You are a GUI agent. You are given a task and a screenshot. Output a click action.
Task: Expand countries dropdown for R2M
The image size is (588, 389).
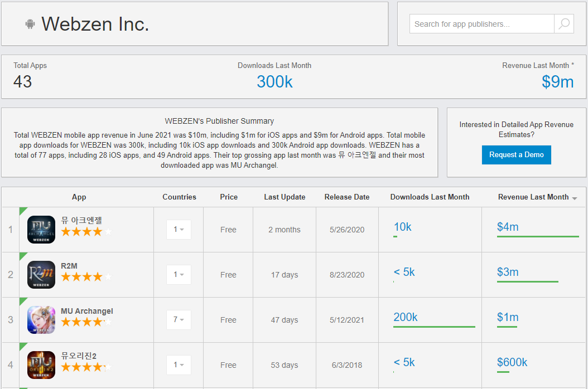tap(179, 275)
